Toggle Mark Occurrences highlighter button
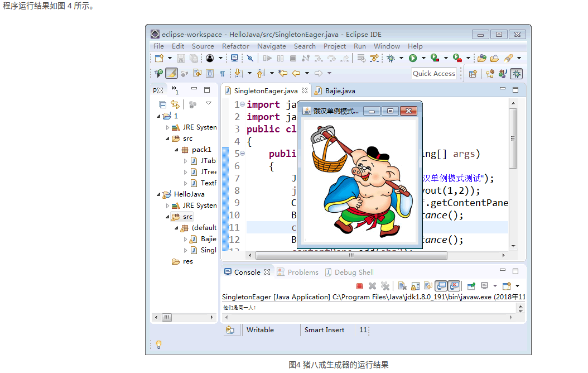The height and width of the screenshot is (373, 588). (x=172, y=73)
